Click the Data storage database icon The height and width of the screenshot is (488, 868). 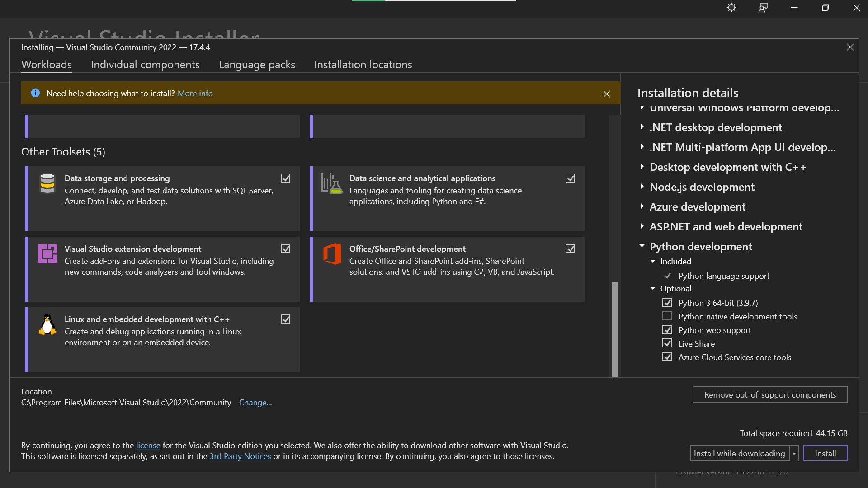point(47,183)
